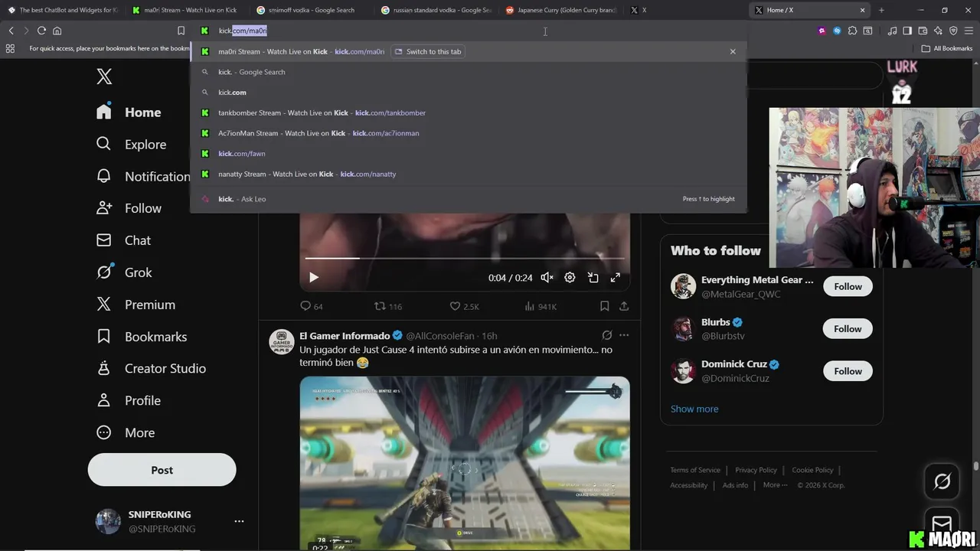The height and width of the screenshot is (551, 980).
Task: Follow Blurbs account
Action: pos(848,328)
